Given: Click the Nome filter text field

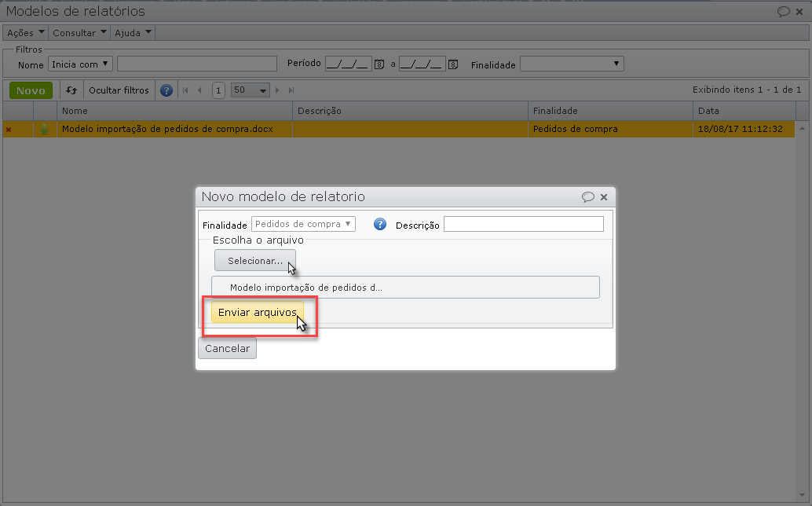Looking at the screenshot, I should click(x=197, y=64).
